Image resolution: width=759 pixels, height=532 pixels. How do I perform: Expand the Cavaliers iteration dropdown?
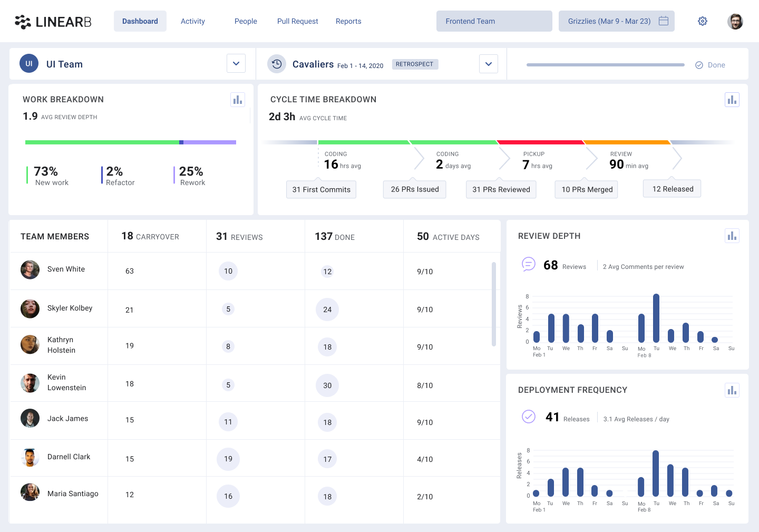click(489, 64)
